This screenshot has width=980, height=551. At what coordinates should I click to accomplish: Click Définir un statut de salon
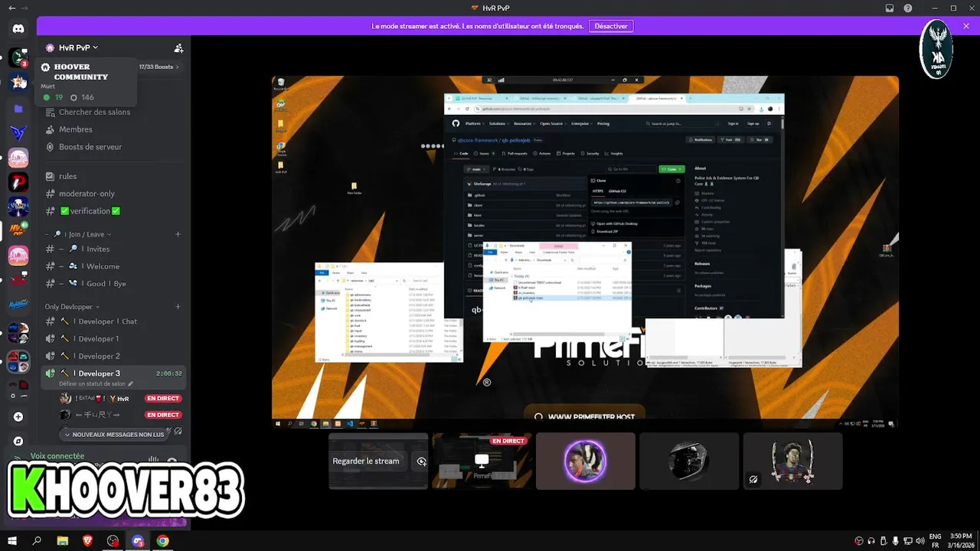click(93, 383)
